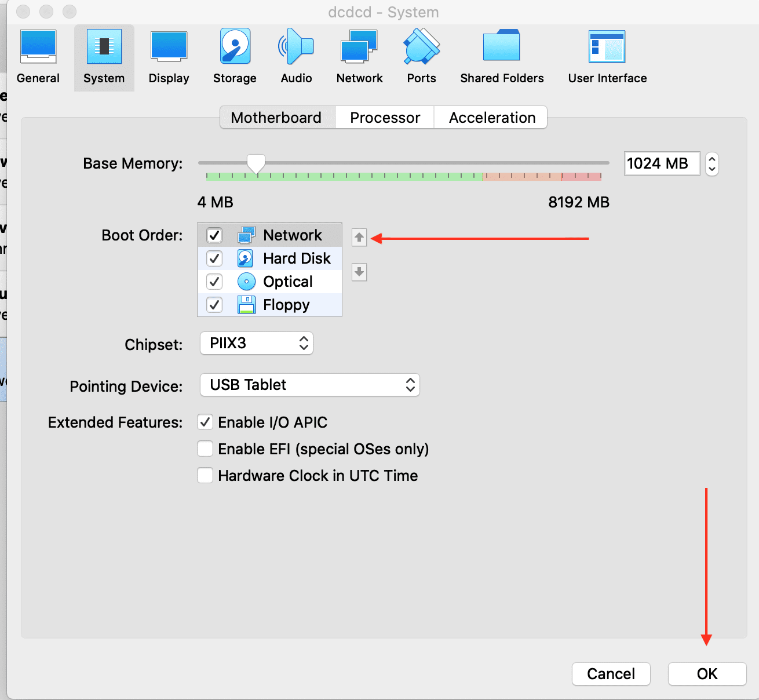Open the Display settings section
This screenshot has height=700, width=759.
click(169, 57)
